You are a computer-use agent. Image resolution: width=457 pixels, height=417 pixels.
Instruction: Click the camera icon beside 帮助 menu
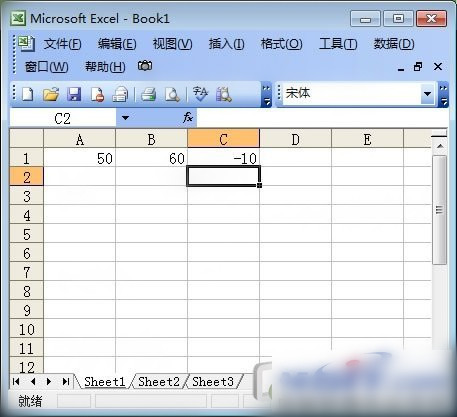coord(145,66)
